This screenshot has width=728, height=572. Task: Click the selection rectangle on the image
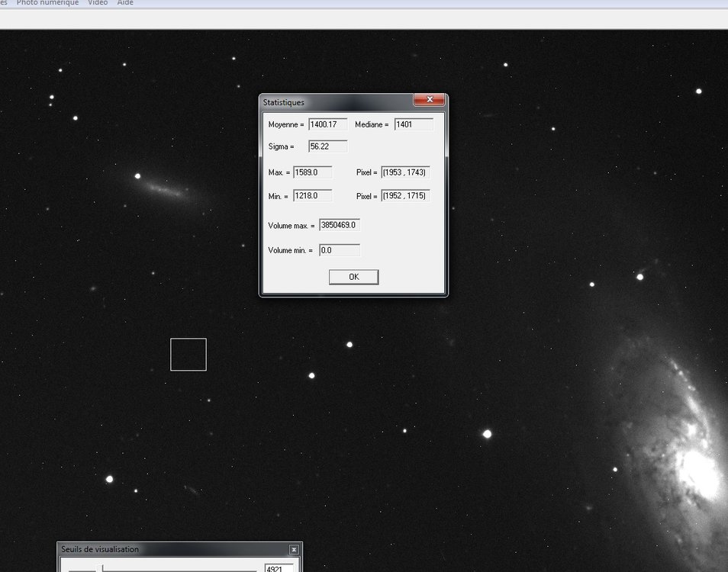(x=188, y=354)
